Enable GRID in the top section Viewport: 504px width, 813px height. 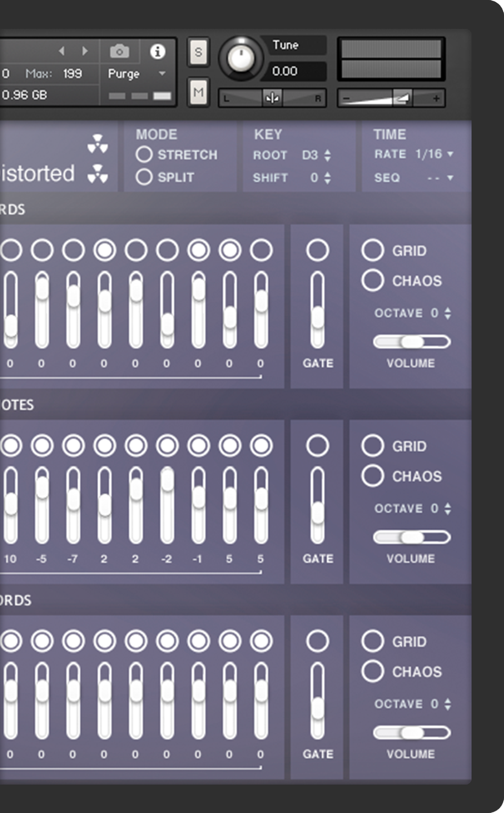[x=373, y=251]
